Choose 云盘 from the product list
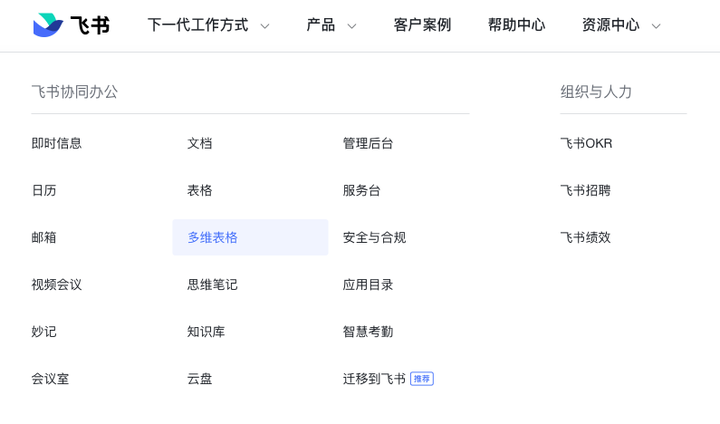 pyautogui.click(x=200, y=379)
